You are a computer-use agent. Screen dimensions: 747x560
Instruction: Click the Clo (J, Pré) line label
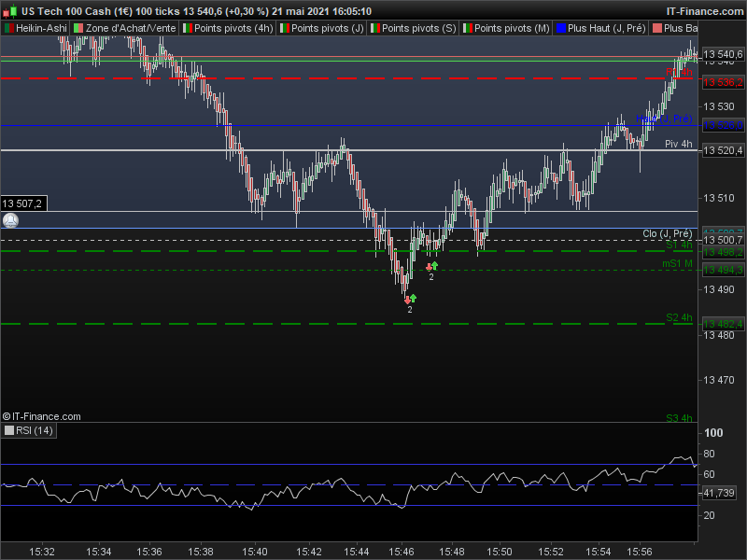[x=668, y=233]
